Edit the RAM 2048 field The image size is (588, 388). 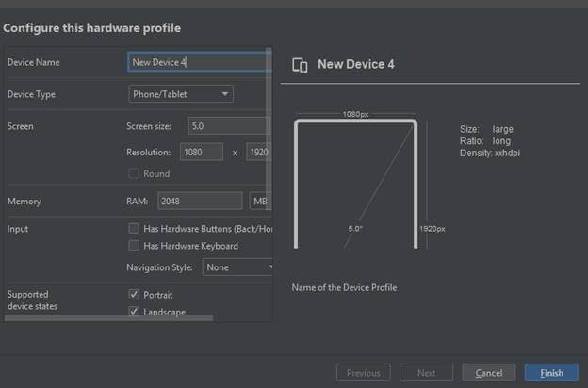[x=200, y=201]
